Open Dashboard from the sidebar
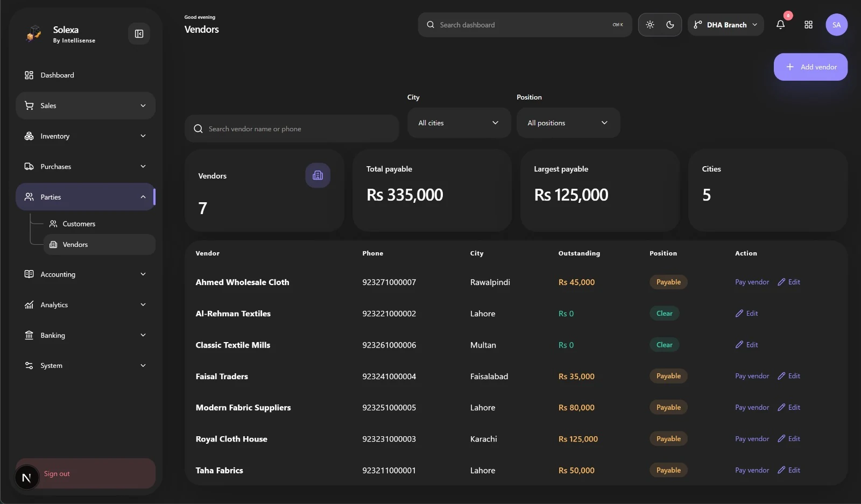 (86, 75)
